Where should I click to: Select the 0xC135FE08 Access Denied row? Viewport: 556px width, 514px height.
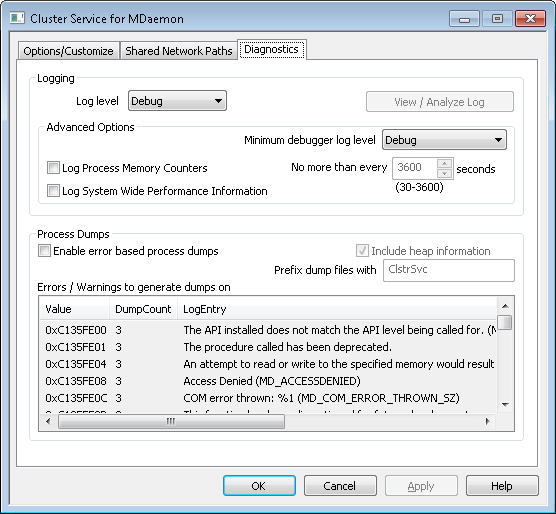coord(268,381)
